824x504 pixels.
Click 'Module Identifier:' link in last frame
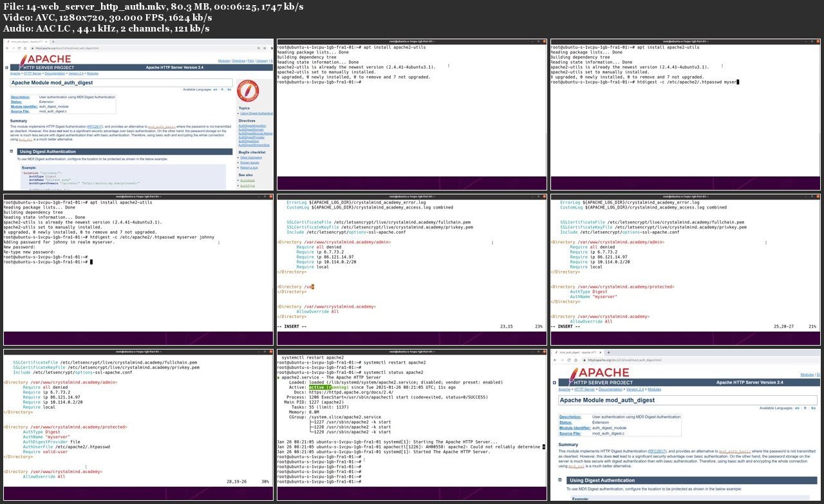point(575,428)
